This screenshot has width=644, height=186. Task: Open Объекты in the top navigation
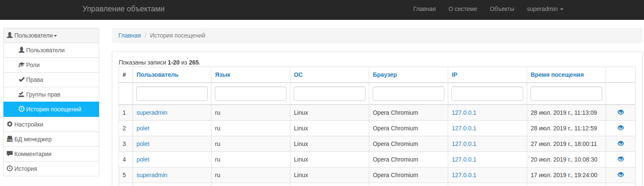pos(502,9)
